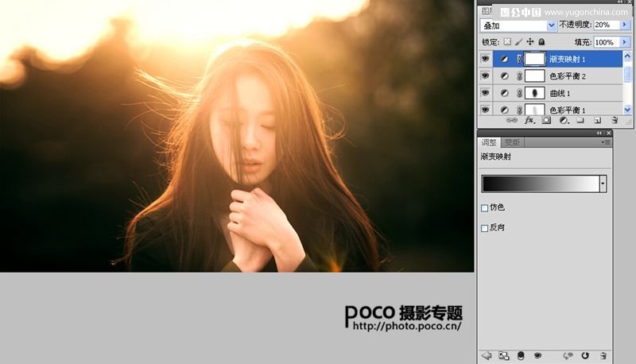636x364 pixels.
Task: Select the 色彩平衡 1 layer name
Action: (x=568, y=110)
